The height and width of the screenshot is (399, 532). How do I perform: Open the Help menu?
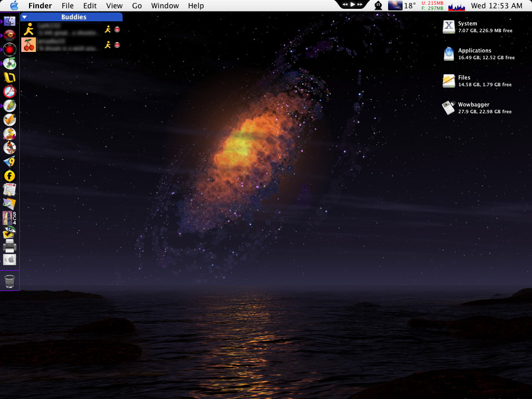(x=196, y=6)
